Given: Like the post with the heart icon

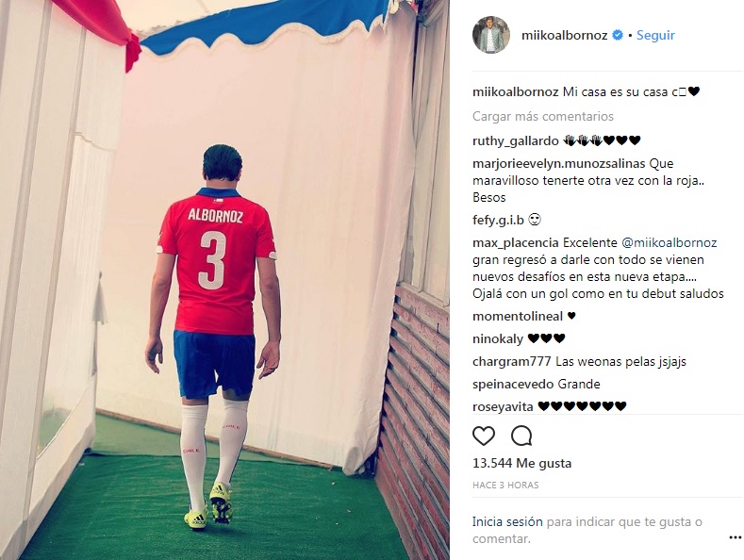Looking at the screenshot, I should pyautogui.click(x=484, y=436).
